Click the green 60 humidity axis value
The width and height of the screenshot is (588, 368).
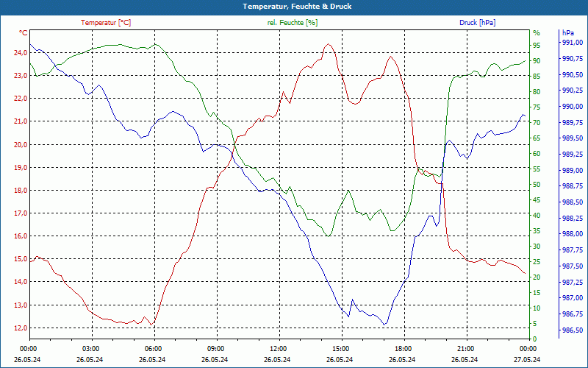click(537, 154)
